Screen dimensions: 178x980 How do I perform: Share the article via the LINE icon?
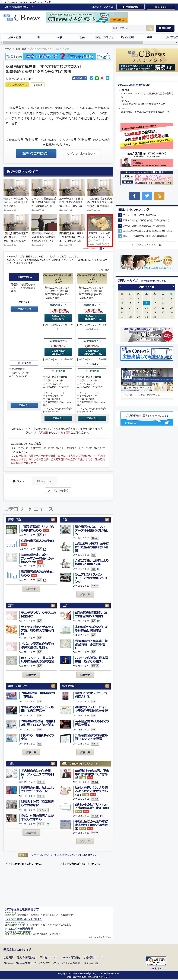click(x=97, y=78)
